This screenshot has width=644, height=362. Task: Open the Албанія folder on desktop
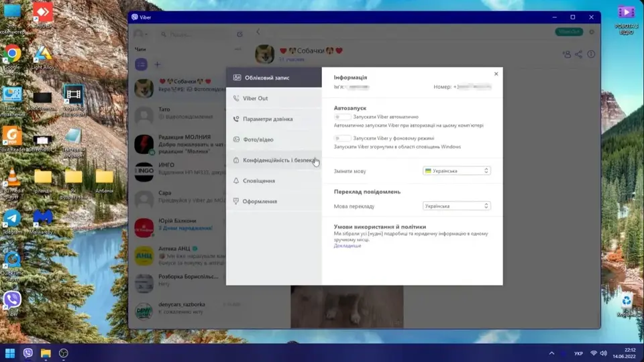coord(105,180)
